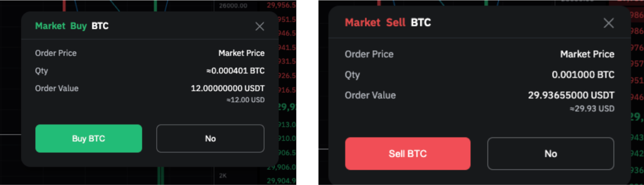Click the Market Sell BTC dialog title
The width and height of the screenshot is (644, 185).
tap(388, 23)
